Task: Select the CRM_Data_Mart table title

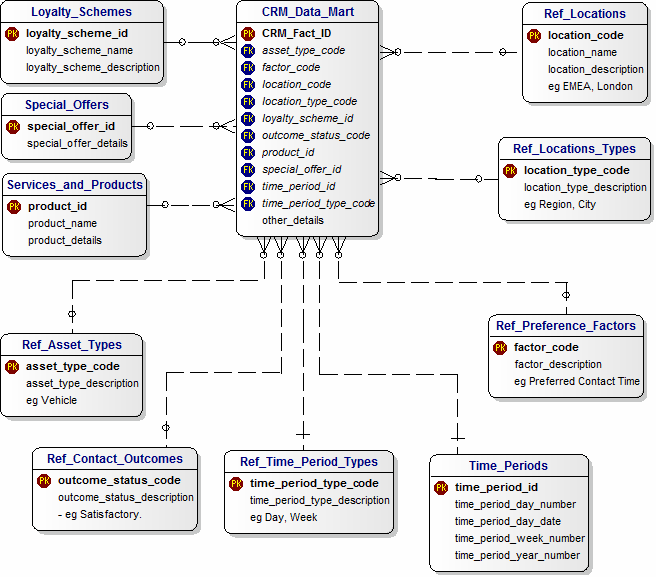Action: pyautogui.click(x=308, y=12)
